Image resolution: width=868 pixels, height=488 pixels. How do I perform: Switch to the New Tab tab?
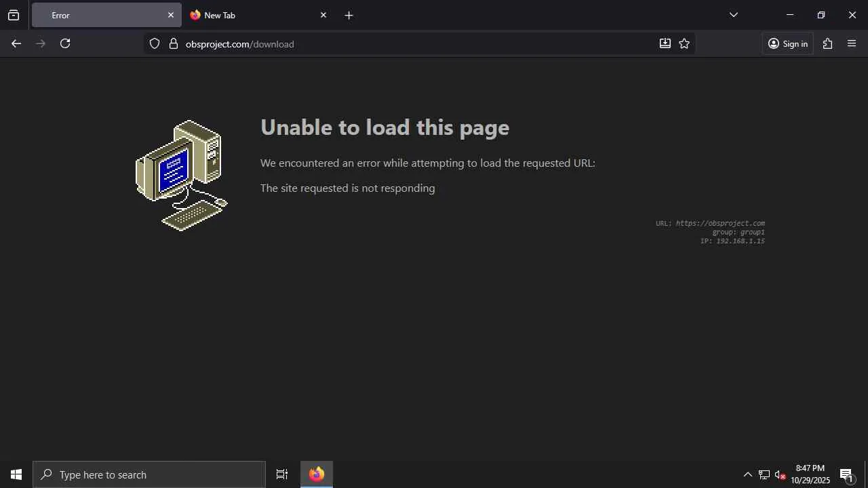[x=258, y=15]
